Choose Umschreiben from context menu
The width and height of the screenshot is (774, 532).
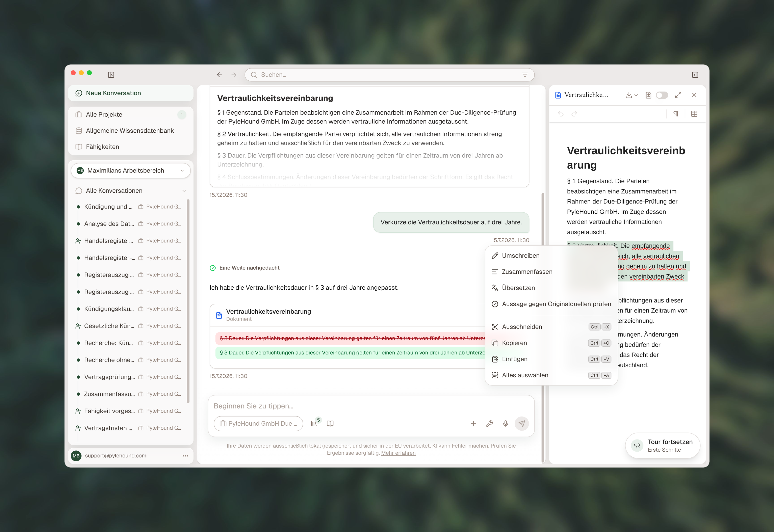click(551, 256)
